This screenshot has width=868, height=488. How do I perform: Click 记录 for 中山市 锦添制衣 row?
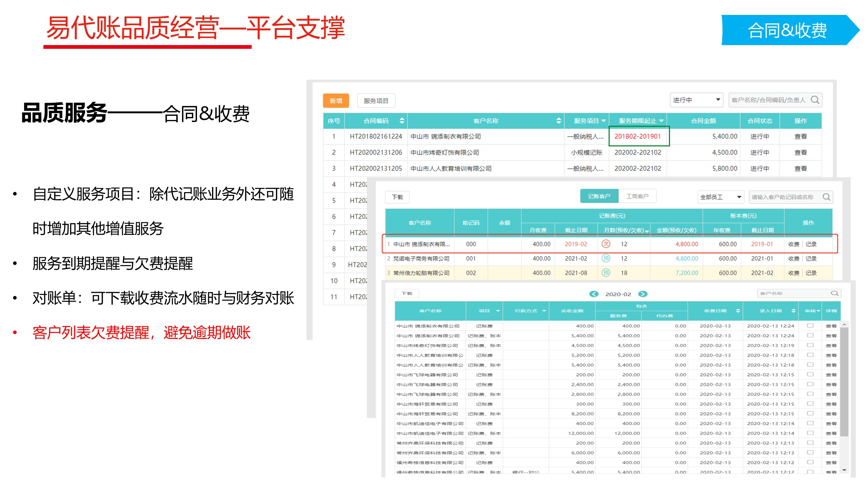tap(811, 244)
